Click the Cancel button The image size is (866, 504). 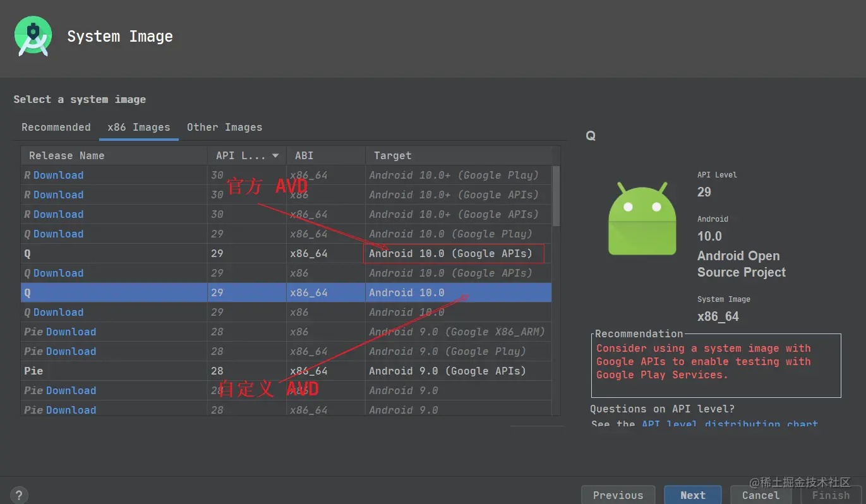(x=761, y=495)
